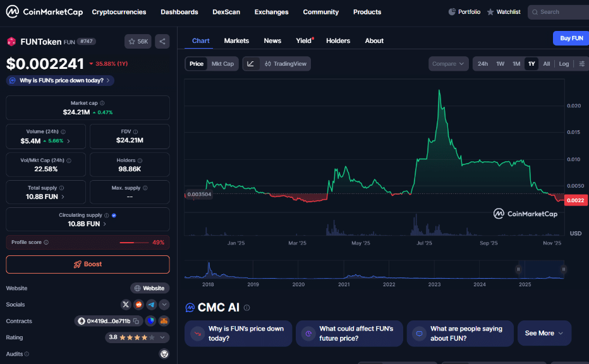This screenshot has width=589, height=364.
Task: Click the Buy FUN button
Action: [x=571, y=38]
